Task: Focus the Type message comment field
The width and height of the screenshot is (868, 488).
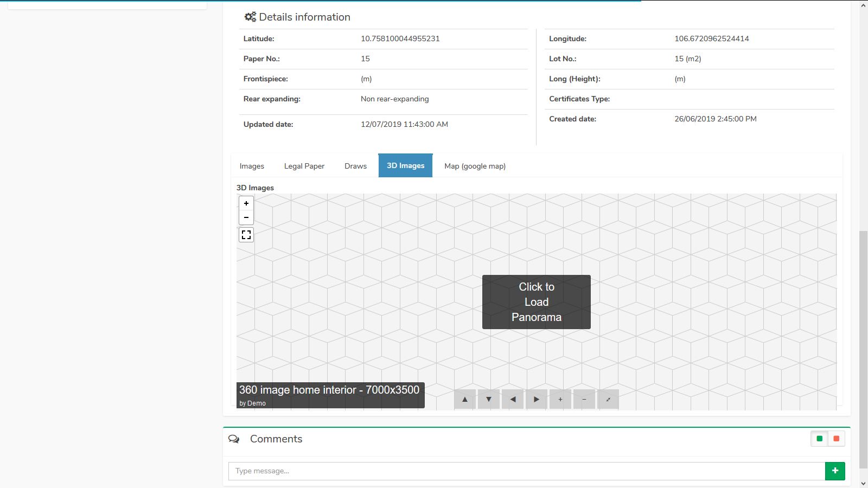Action: coord(526,471)
